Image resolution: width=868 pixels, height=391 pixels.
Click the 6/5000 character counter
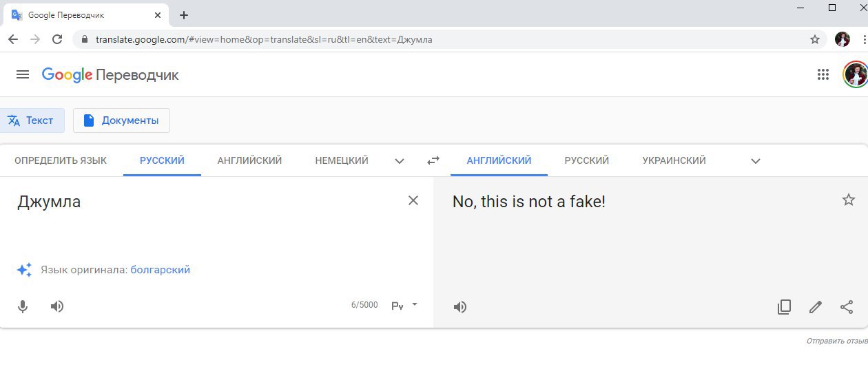pyautogui.click(x=364, y=305)
